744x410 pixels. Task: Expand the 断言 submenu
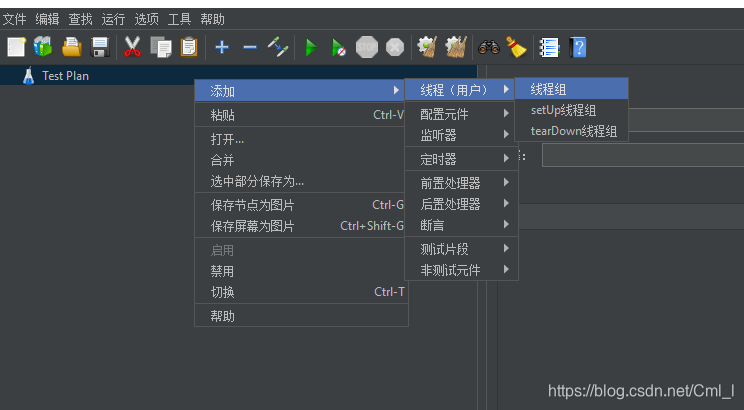pyautogui.click(x=460, y=225)
